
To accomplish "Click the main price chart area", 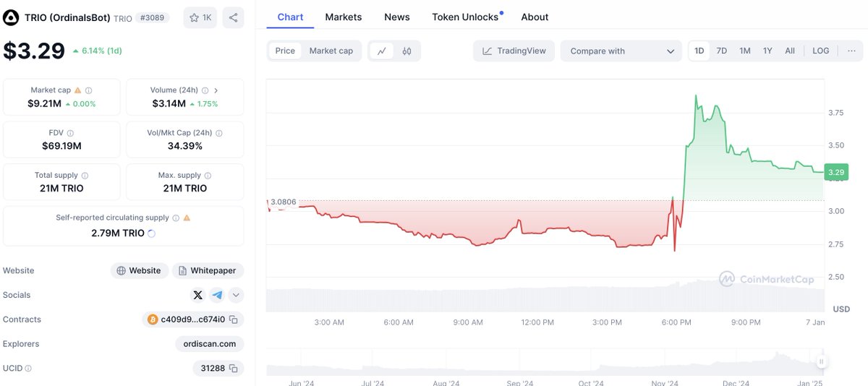I will pyautogui.click(x=546, y=195).
